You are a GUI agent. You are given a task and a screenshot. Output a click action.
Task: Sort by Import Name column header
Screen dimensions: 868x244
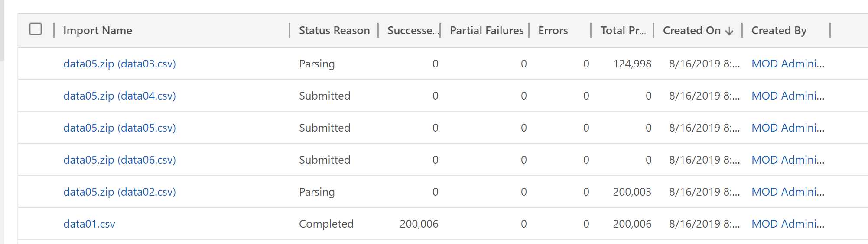[98, 31]
